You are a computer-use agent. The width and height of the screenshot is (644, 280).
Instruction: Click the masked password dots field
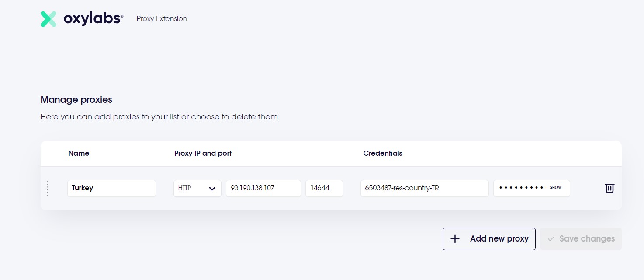pos(522,188)
